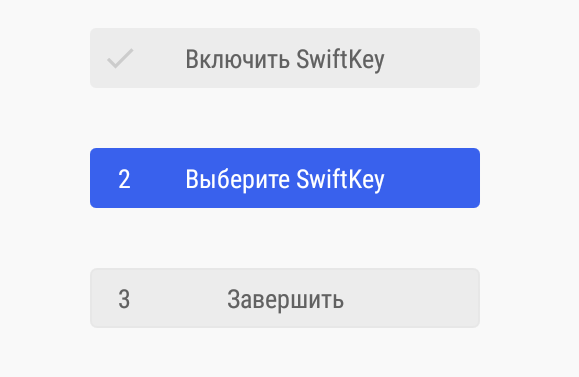The height and width of the screenshot is (377, 579).
Task: Tap the step number 2
Action: click(x=124, y=179)
